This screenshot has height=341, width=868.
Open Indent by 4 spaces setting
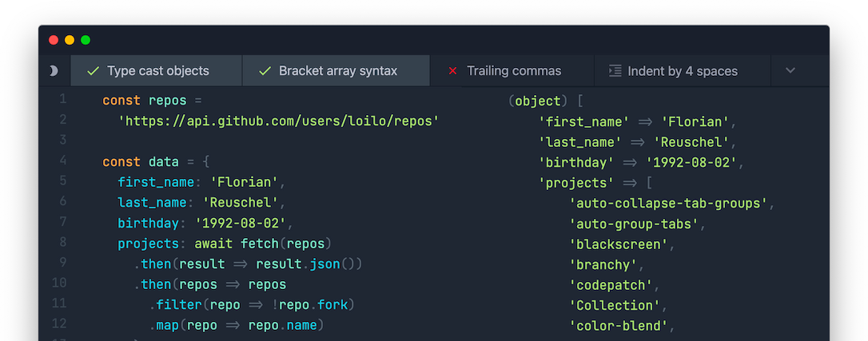(683, 71)
